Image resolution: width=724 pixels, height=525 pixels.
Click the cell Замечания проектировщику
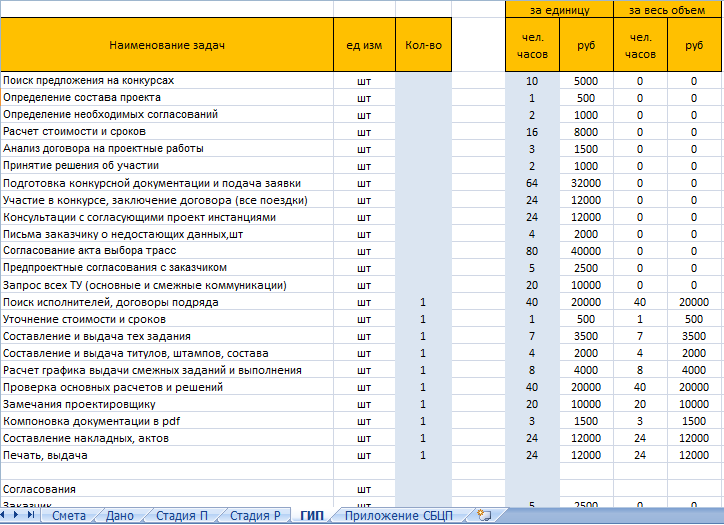click(167, 404)
